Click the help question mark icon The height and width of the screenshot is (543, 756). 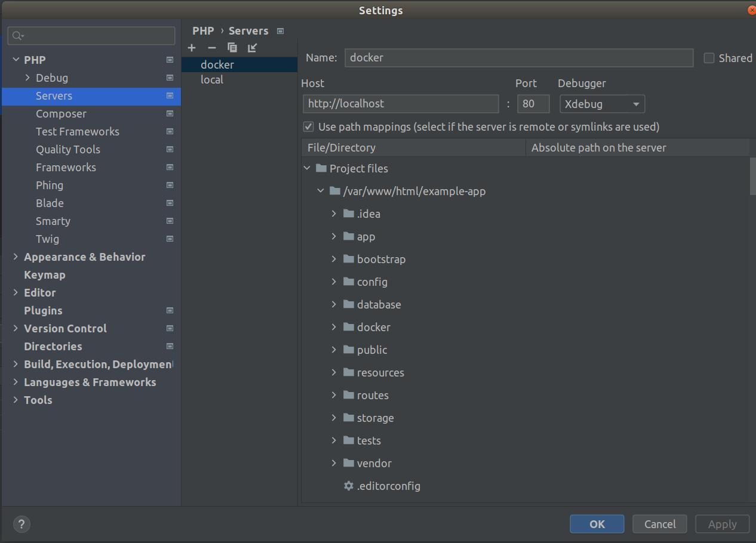[21, 524]
